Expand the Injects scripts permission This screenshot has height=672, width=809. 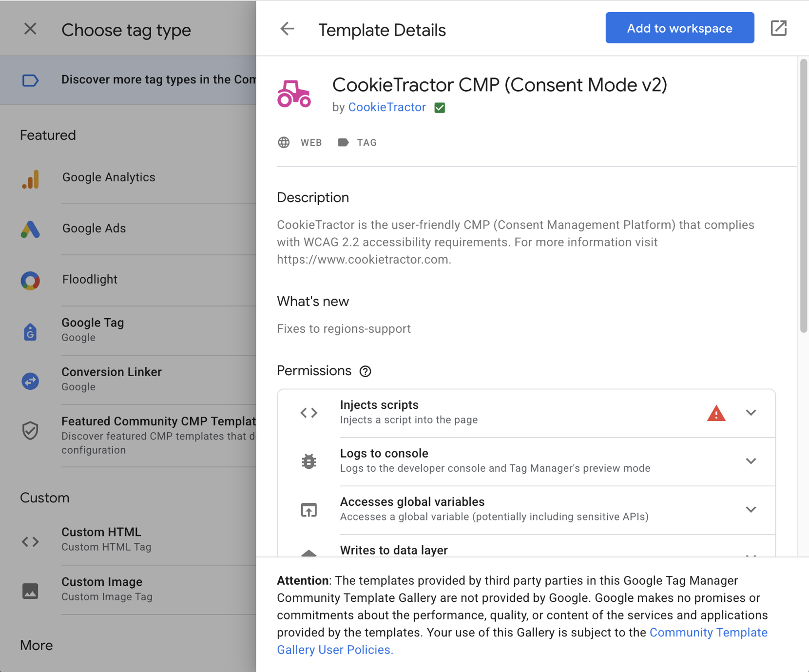(x=751, y=413)
